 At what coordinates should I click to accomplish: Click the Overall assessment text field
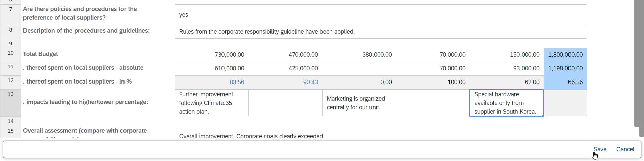tap(380, 133)
